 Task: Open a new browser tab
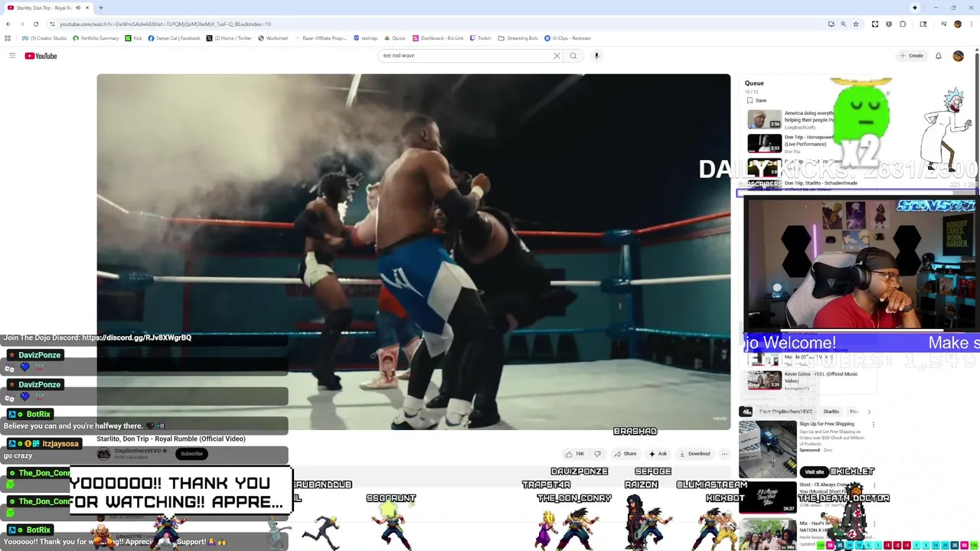click(100, 8)
